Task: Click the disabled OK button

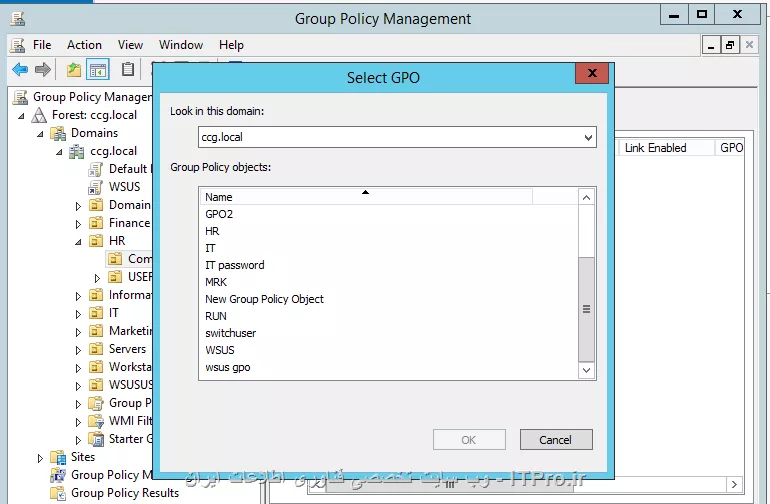Action: coord(469,440)
